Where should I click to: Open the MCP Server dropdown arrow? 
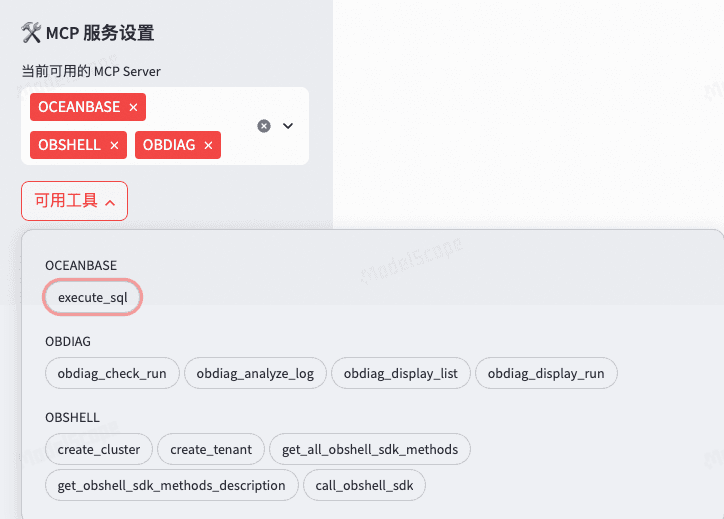pos(288,126)
